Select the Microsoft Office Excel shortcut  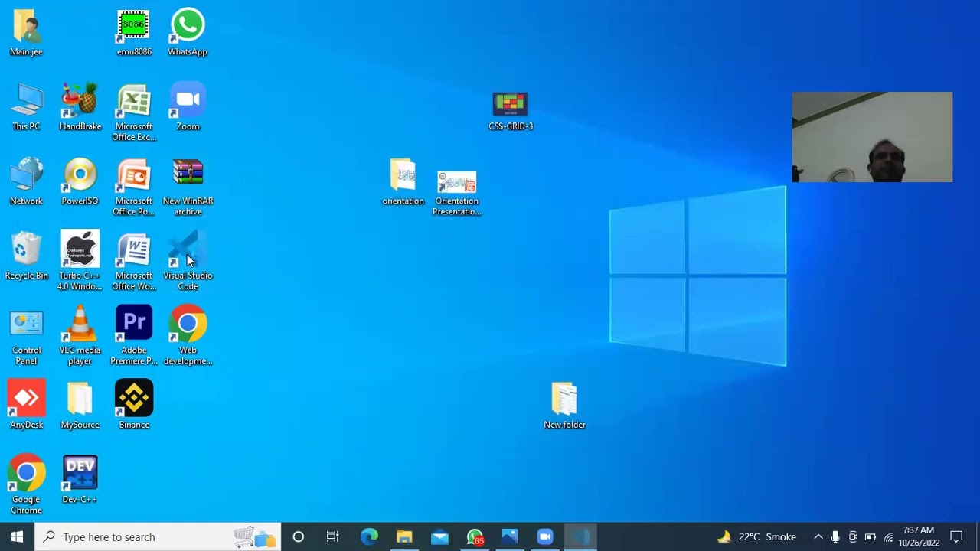tap(134, 112)
